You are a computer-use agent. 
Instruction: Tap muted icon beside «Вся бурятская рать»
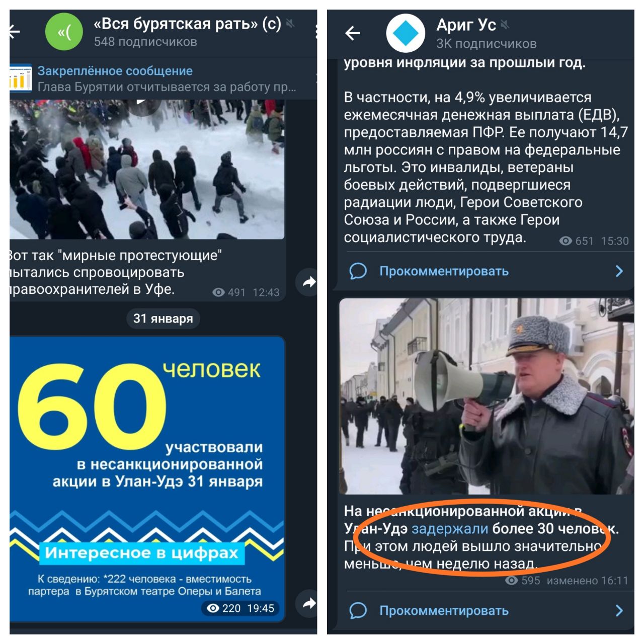(290, 23)
